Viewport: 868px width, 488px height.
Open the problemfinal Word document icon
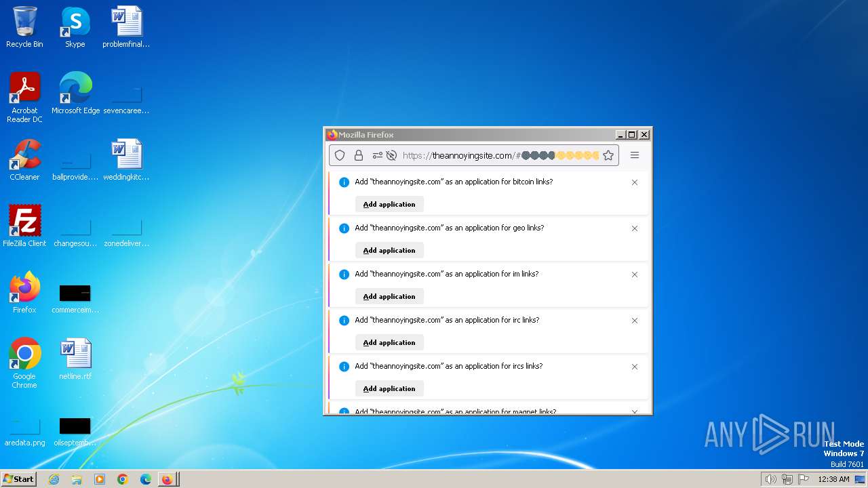pos(126,27)
